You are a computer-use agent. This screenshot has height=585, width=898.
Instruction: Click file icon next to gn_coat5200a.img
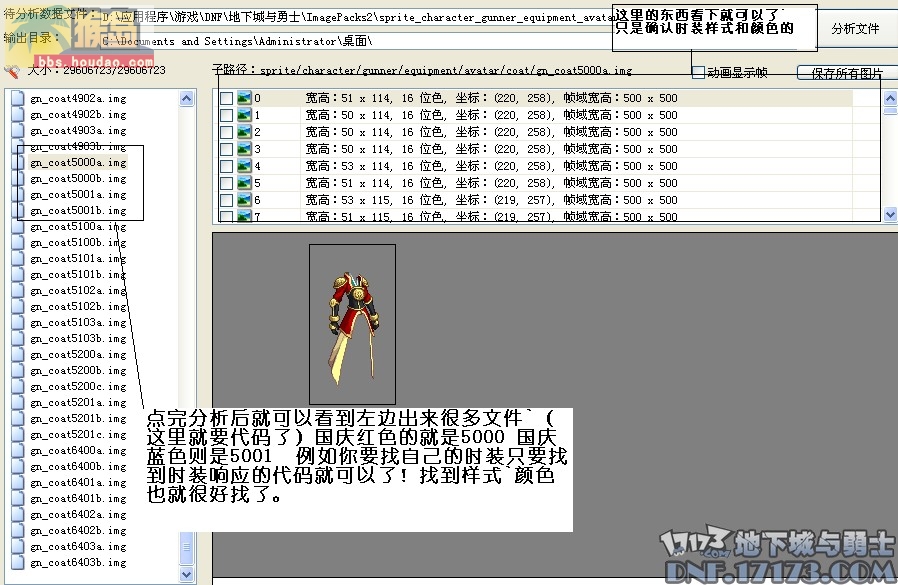coord(18,355)
